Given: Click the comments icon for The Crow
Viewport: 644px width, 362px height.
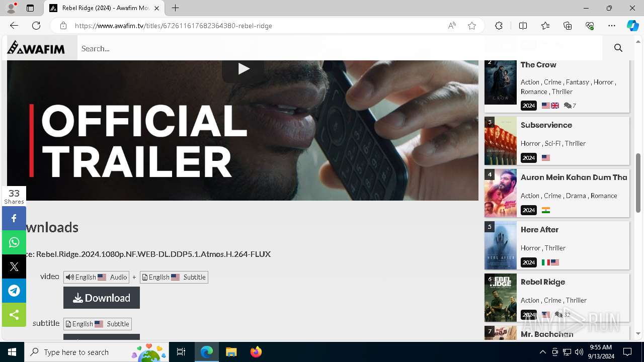Looking at the screenshot, I should (x=568, y=106).
